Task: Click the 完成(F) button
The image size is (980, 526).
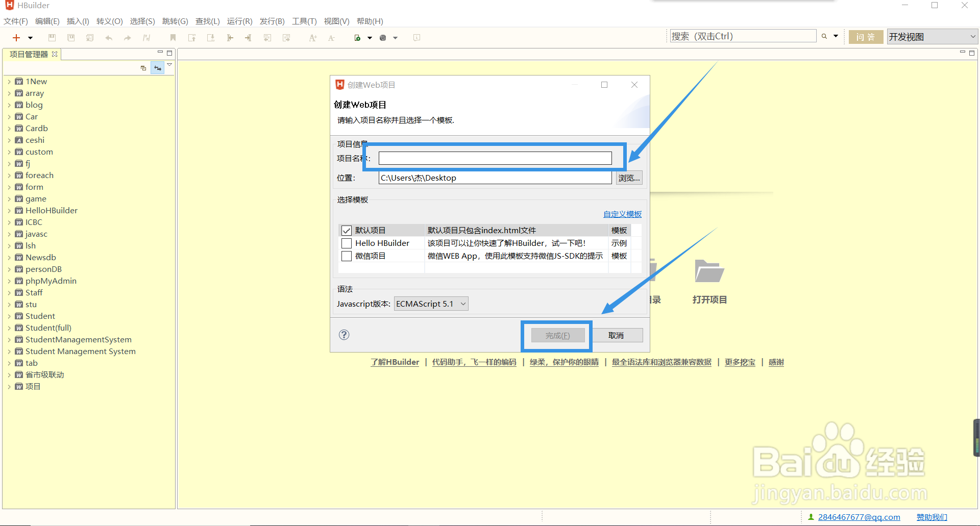Action: [558, 335]
